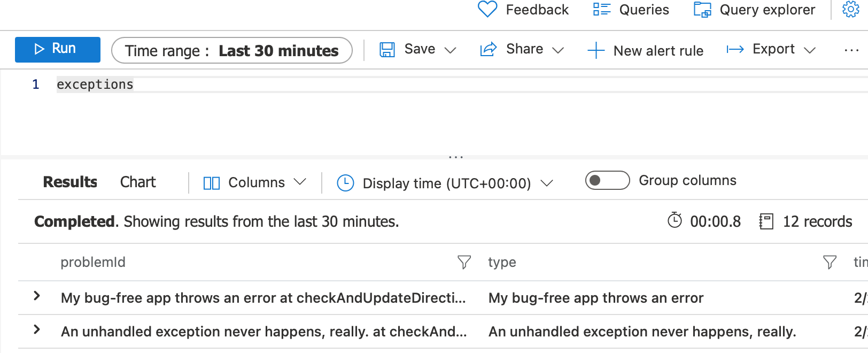Click the Share icon

(x=487, y=49)
